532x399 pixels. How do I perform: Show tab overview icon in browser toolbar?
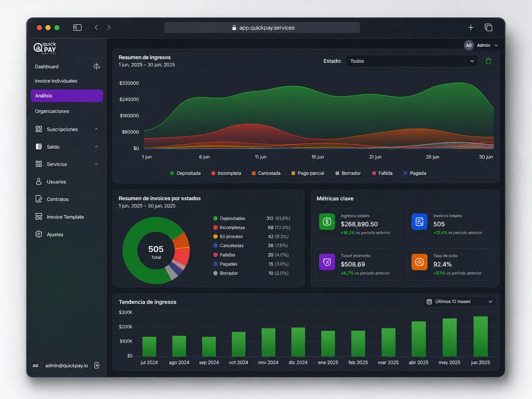(x=488, y=28)
